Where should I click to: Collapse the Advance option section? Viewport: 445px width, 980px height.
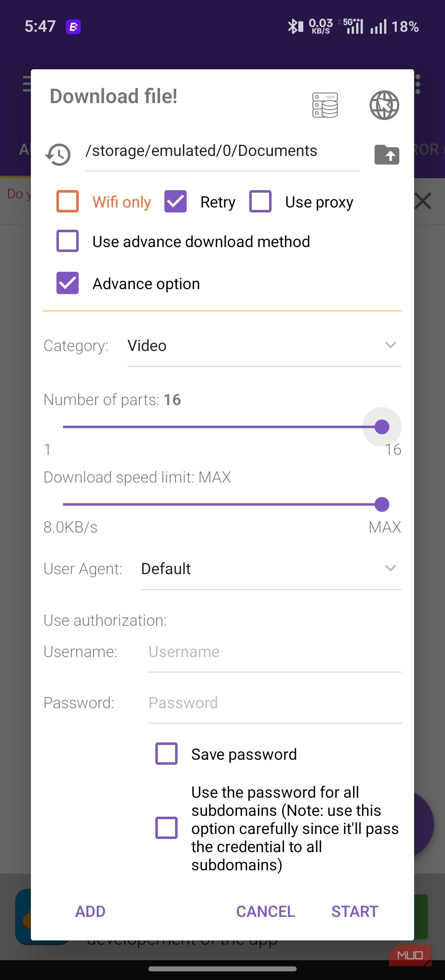pyautogui.click(x=68, y=283)
